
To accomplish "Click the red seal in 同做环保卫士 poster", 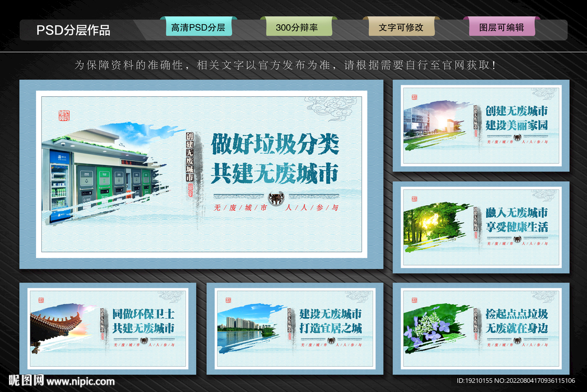I will [41, 300].
